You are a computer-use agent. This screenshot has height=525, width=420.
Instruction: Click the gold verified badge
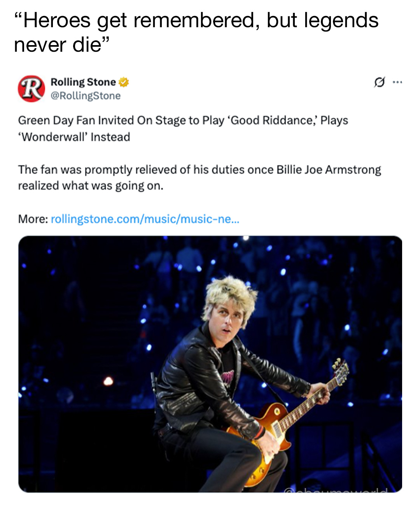point(124,82)
